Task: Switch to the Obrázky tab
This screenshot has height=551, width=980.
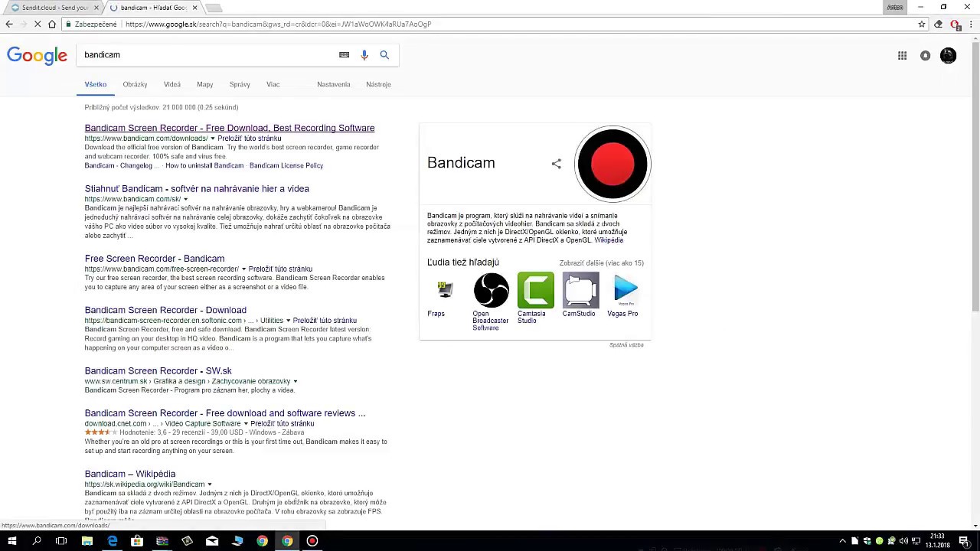Action: point(135,84)
